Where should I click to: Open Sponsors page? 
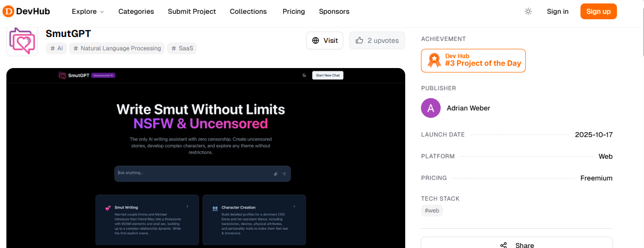[334, 11]
